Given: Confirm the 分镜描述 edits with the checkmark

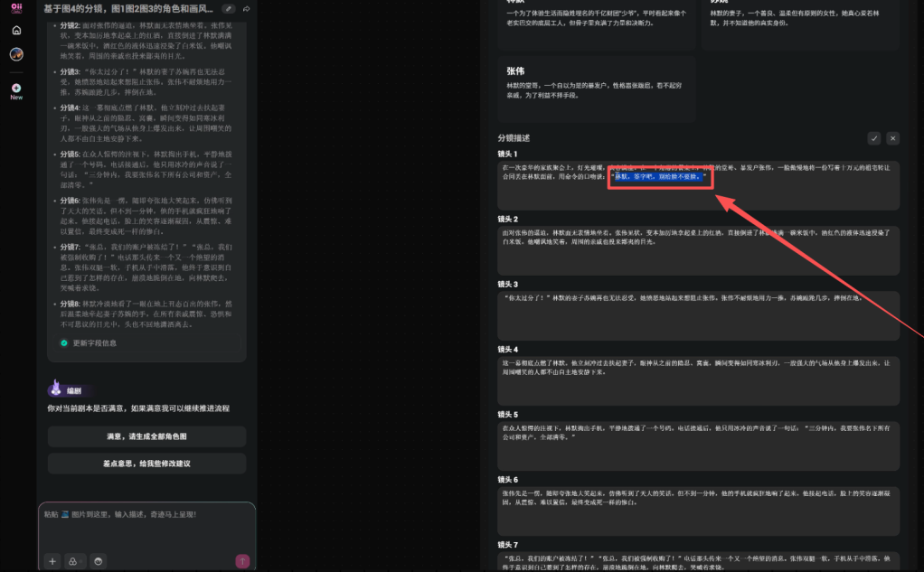Looking at the screenshot, I should (873, 138).
